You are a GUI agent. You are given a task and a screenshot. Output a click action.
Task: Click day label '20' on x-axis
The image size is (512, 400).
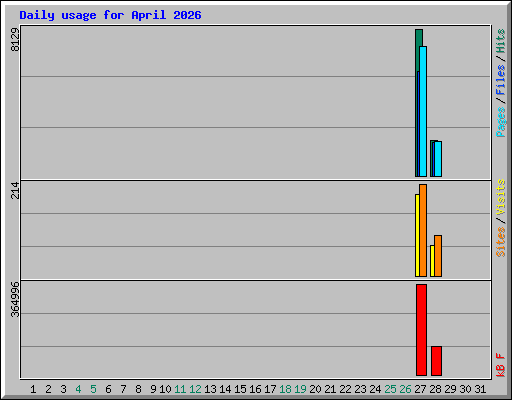pyautogui.click(x=315, y=389)
